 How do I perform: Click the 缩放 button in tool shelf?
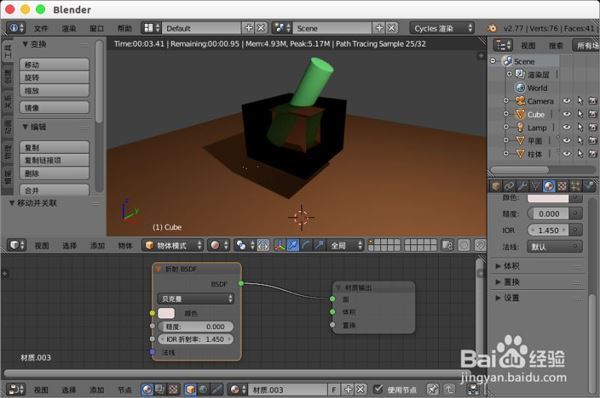click(x=54, y=90)
